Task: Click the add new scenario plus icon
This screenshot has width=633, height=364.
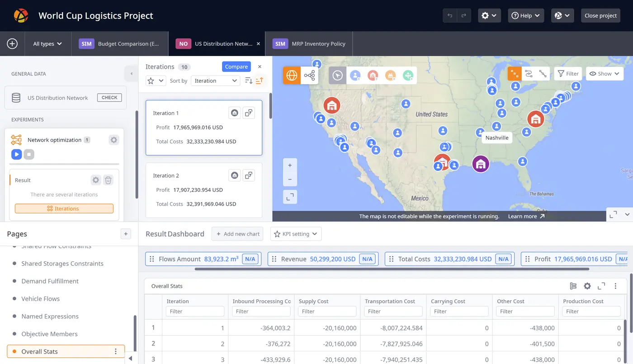Action: (12, 44)
